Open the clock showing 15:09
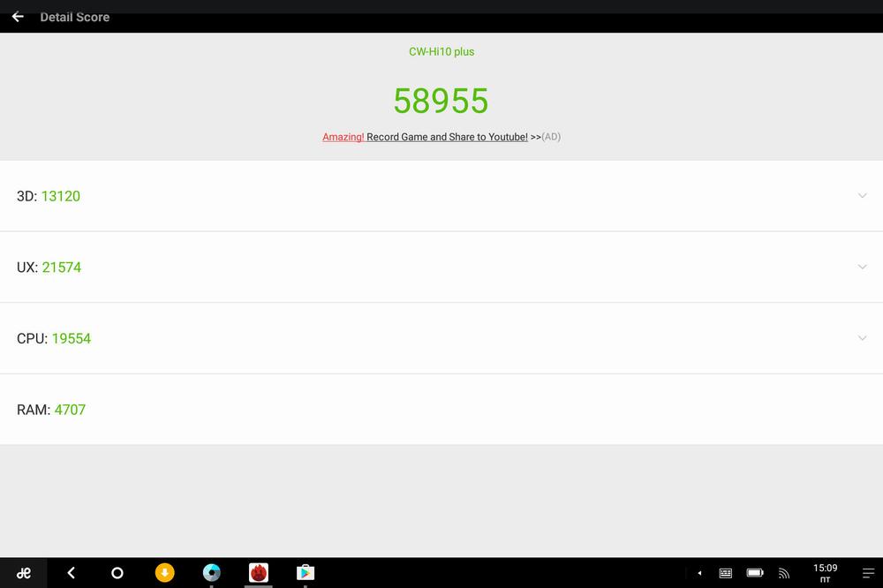883x588 pixels. pos(825,573)
